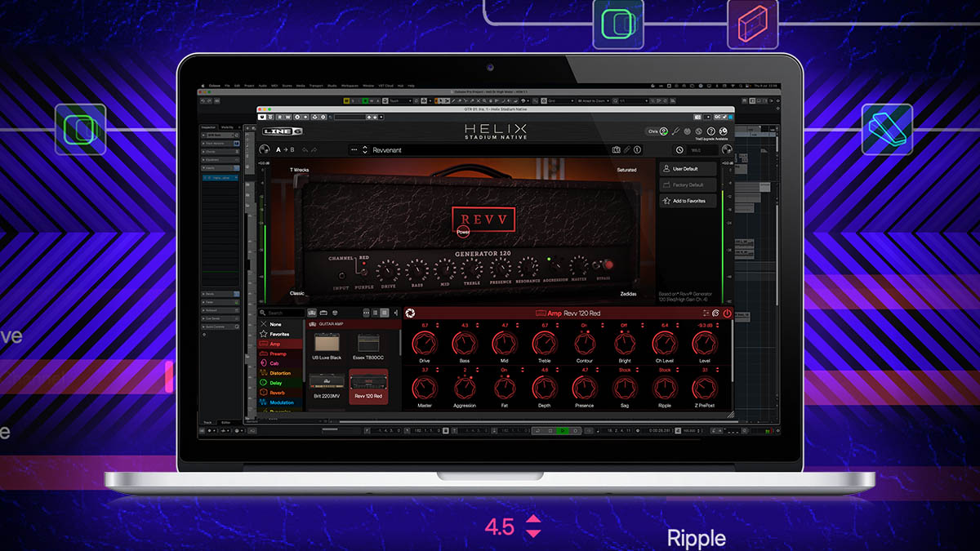980x551 pixels.
Task: Open the Helix help question mark
Action: [711, 131]
